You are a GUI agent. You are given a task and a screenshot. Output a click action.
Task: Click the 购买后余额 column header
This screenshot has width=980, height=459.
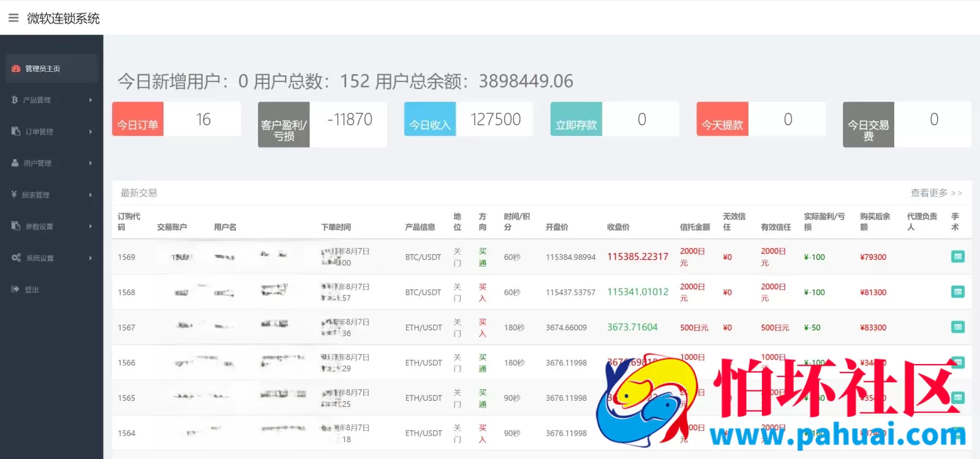click(x=875, y=221)
